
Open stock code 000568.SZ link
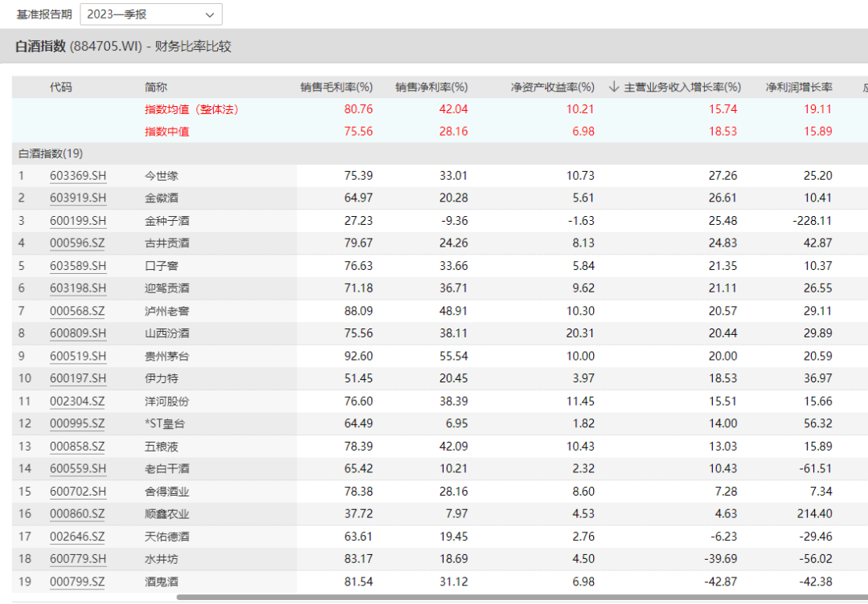click(77, 311)
